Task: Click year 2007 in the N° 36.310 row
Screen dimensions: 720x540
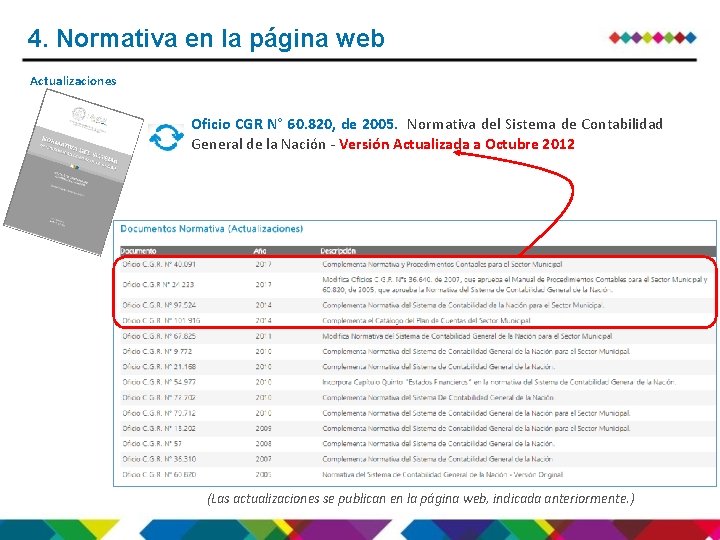Action: click(263, 459)
